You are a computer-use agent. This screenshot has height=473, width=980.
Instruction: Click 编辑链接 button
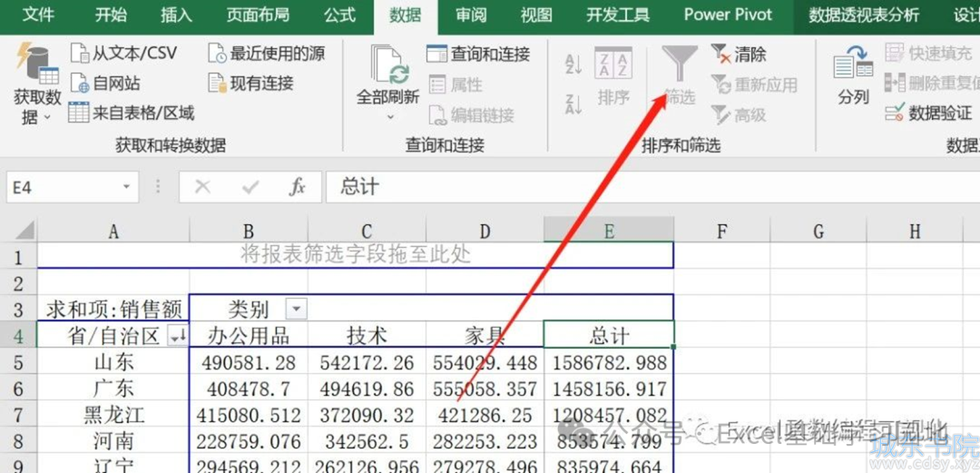click(x=471, y=114)
